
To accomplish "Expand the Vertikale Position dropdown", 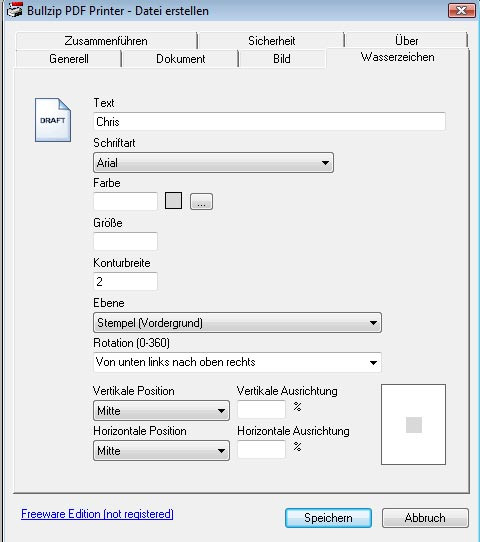I will click(161, 411).
